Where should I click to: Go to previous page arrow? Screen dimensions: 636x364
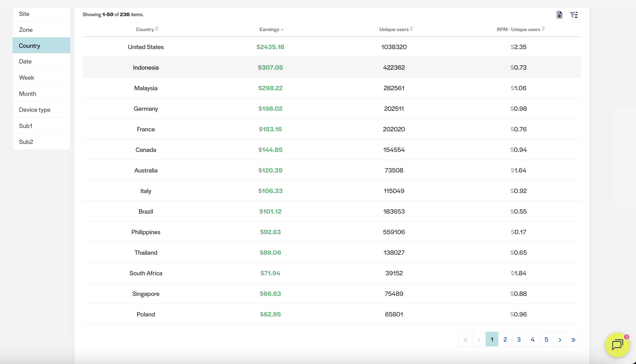pos(479,340)
